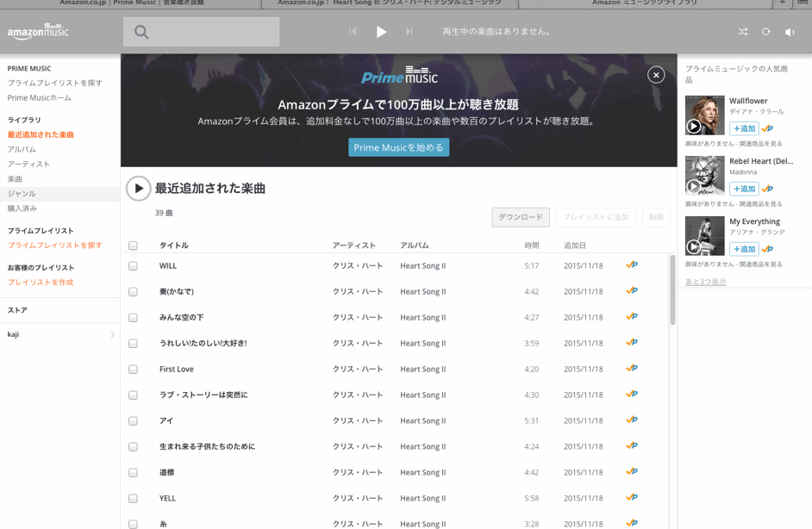Click Prime badge on 生まれ来る子供たちのために row
812x529 pixels.
(632, 445)
